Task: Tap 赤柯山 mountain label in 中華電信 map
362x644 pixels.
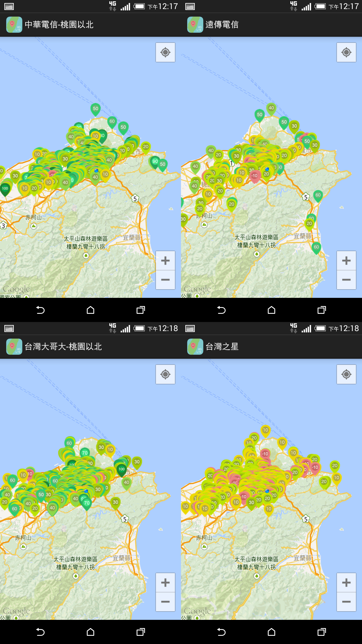Action: point(33,217)
